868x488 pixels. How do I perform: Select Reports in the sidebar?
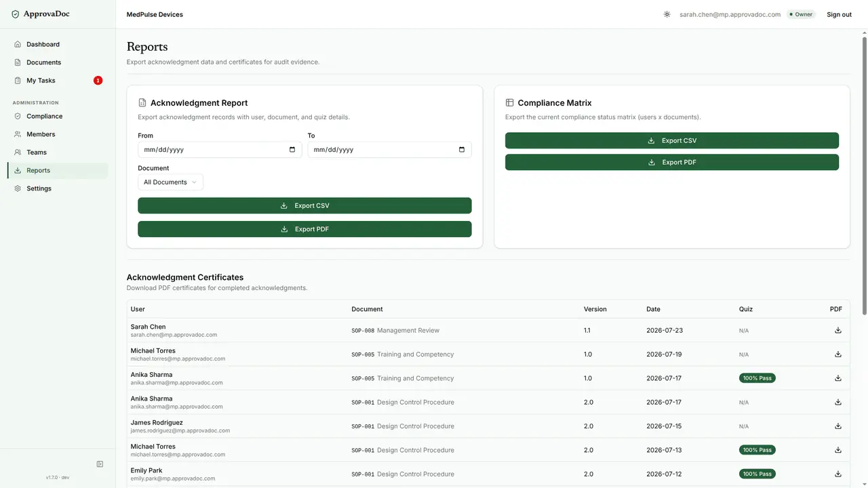tap(58, 170)
